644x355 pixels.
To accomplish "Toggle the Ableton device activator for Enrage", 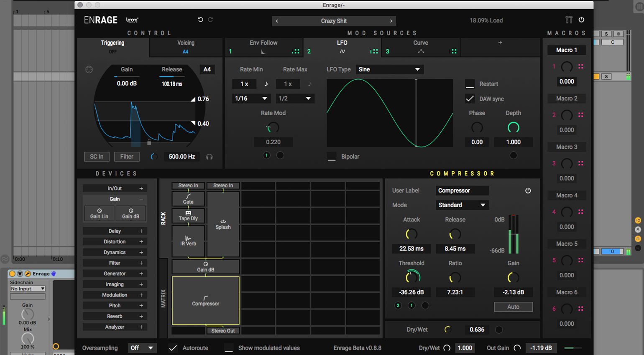I will click(x=12, y=274).
